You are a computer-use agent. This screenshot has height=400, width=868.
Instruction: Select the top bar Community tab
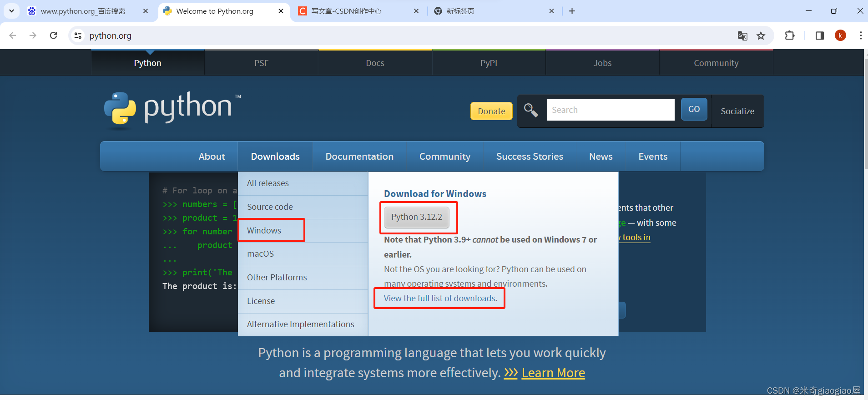click(717, 63)
